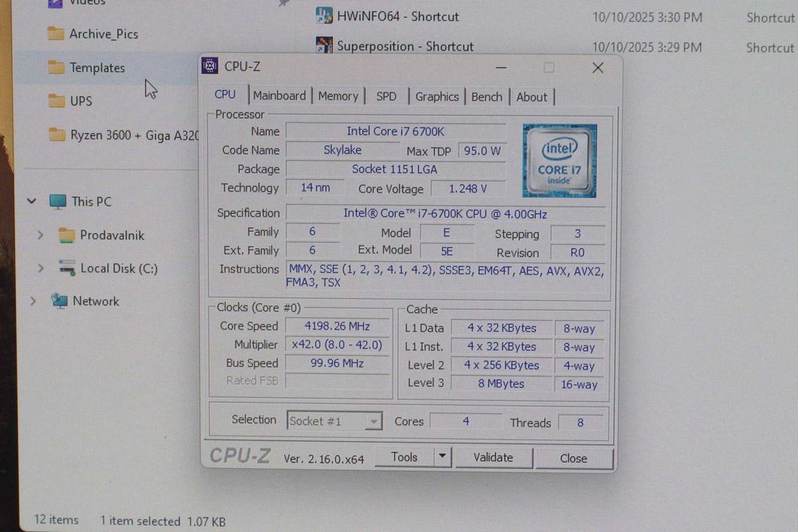Click the L1 Data value 4 x 32 KBytes

point(502,328)
